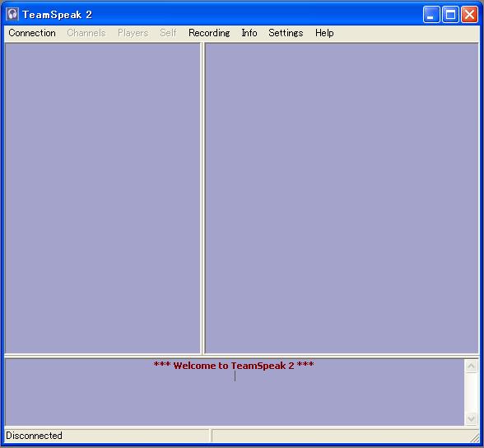Screen dimensions: 484x448
Task: Click the message log scroll up arrow
Action: [471, 366]
